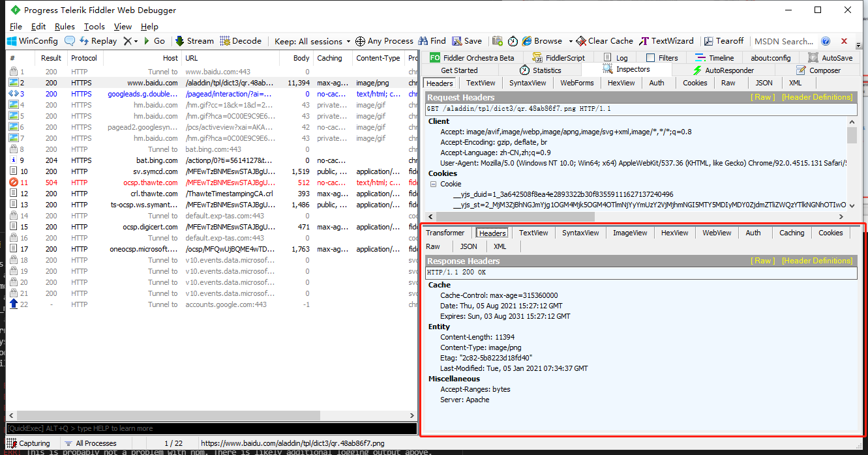Sort sessions by Result column
868x455 pixels.
pyautogui.click(x=52, y=58)
